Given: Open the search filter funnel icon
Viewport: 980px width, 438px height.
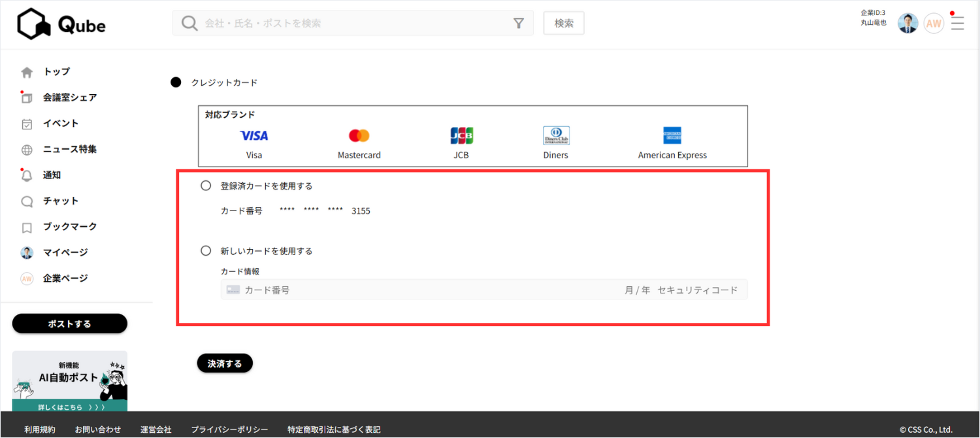Looking at the screenshot, I should [519, 24].
